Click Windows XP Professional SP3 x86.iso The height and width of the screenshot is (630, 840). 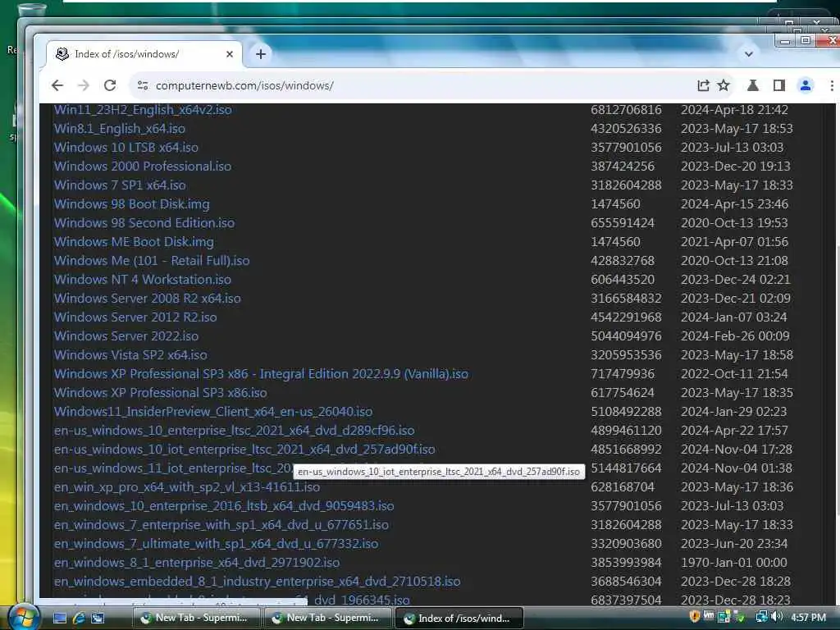point(160,393)
